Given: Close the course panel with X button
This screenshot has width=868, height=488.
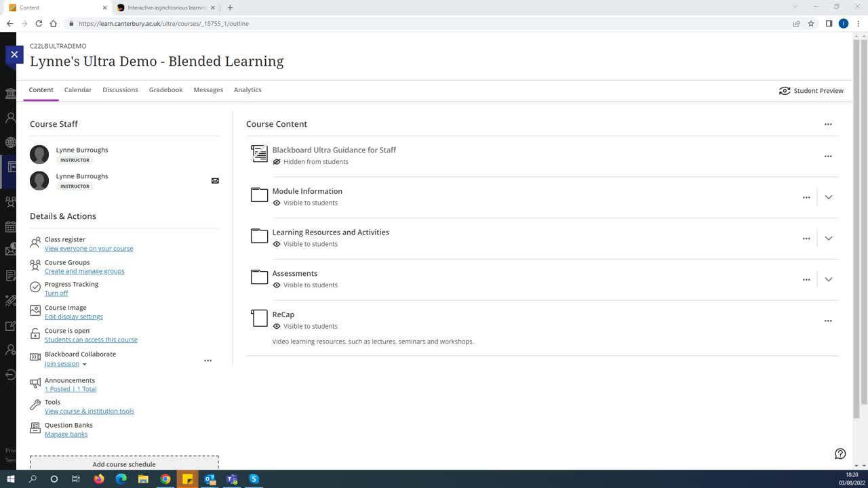Looking at the screenshot, I should click(x=14, y=54).
